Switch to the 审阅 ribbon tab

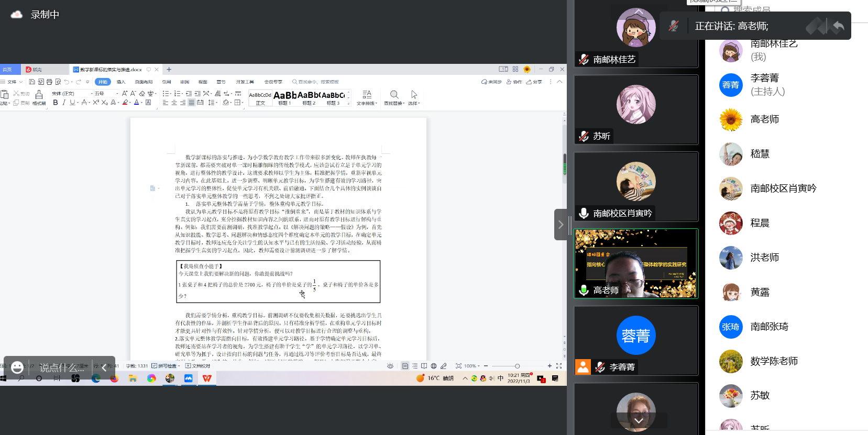184,82
